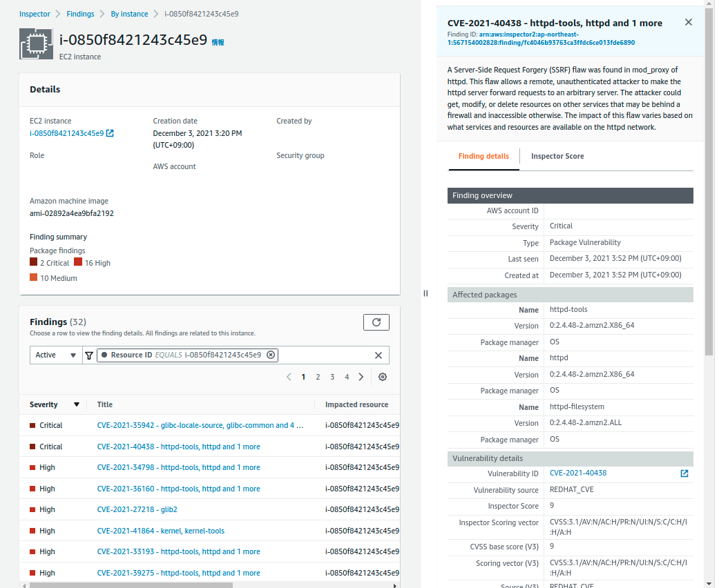Click the Critical severity color swatch
The image size is (719, 588).
click(33, 262)
